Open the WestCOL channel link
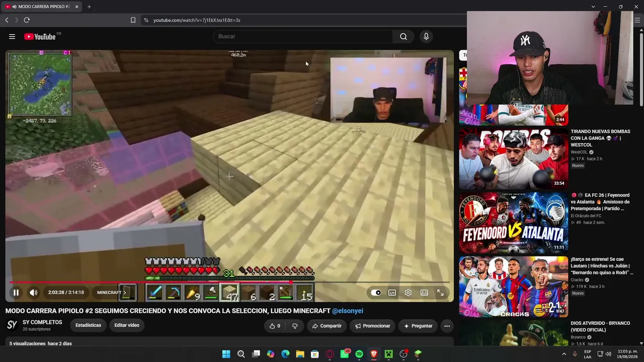Screen dimensions: 644x362 [x=579, y=152]
